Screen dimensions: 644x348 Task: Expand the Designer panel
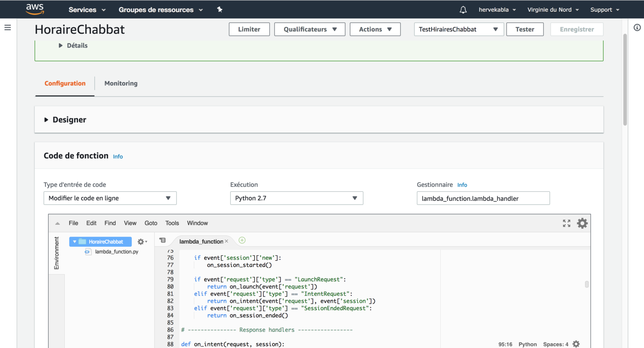[x=65, y=120]
